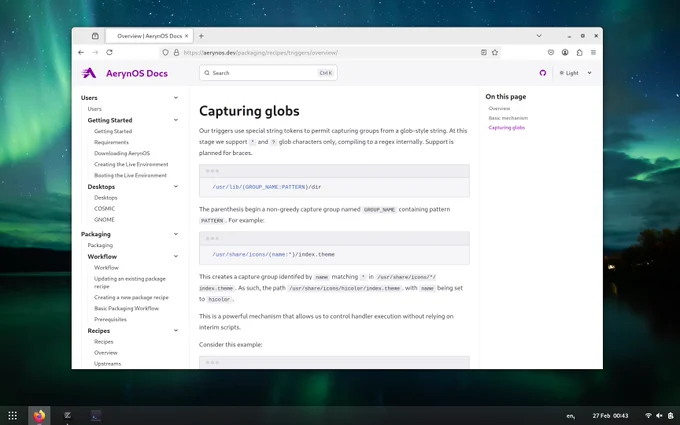680x425 pixels.
Task: Click the /usr/lib/(GROUP_NAME:PATTERN)/dir code line
Action: tap(266, 187)
